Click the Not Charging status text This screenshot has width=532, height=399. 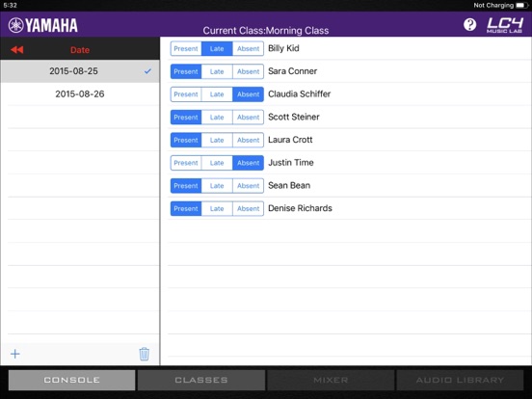pyautogui.click(x=493, y=6)
